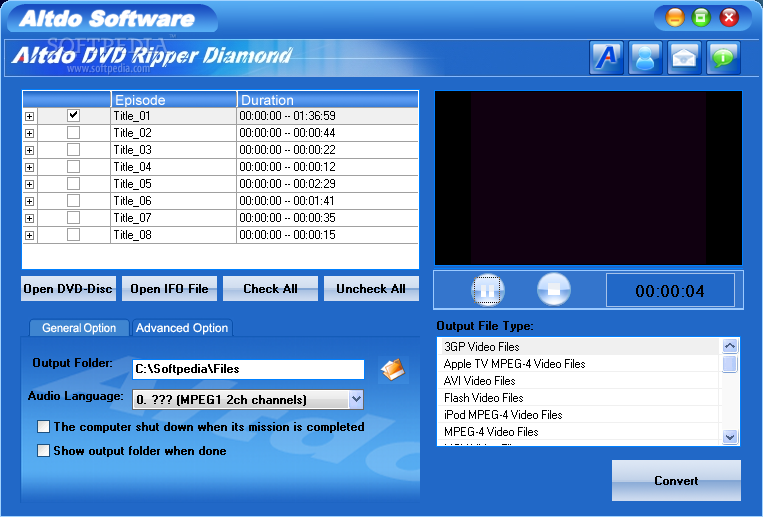Check the Title_06 checkbox
This screenshot has width=763, height=517.
pos(73,201)
